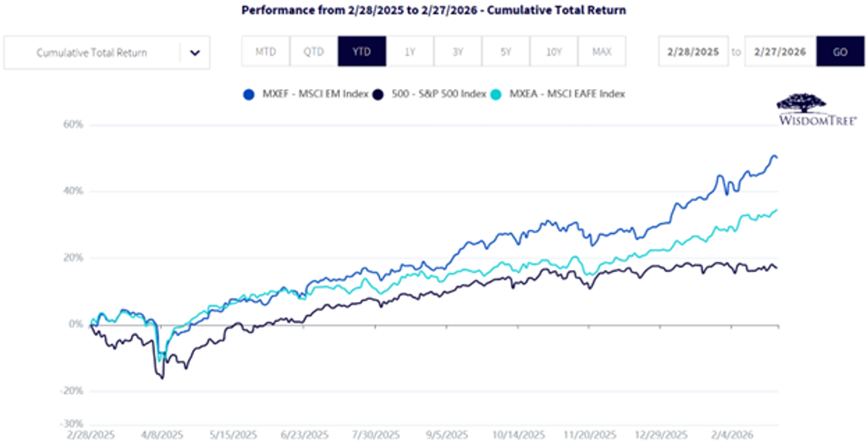The image size is (868, 448).
Task: Select the MTD period tab
Action: (265, 52)
